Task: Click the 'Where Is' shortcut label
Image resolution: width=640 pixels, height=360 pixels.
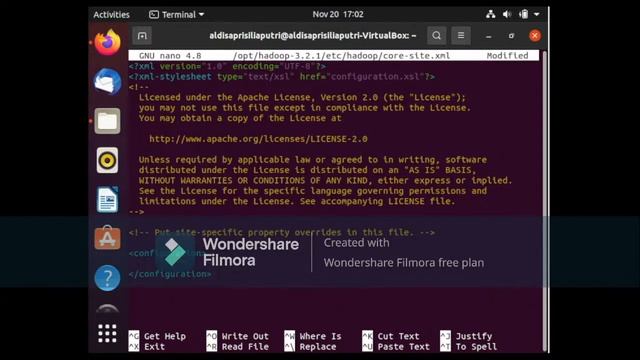Action: pos(320,336)
